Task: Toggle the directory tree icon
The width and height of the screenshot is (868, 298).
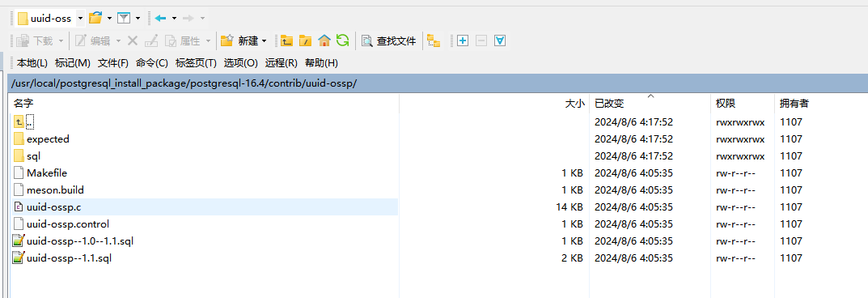Action: pyautogui.click(x=434, y=40)
